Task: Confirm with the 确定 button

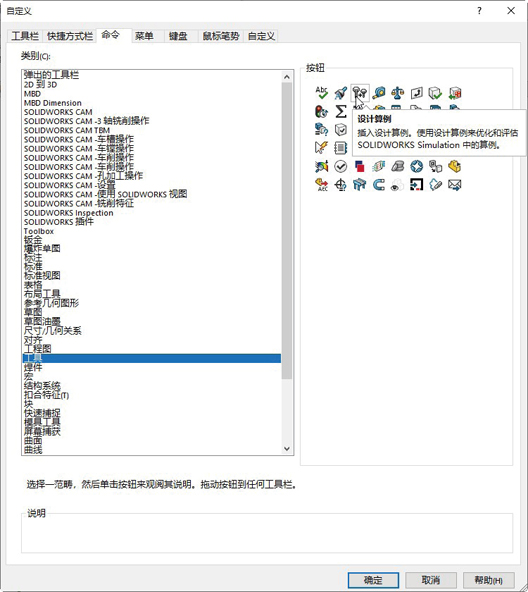Action: [373, 580]
